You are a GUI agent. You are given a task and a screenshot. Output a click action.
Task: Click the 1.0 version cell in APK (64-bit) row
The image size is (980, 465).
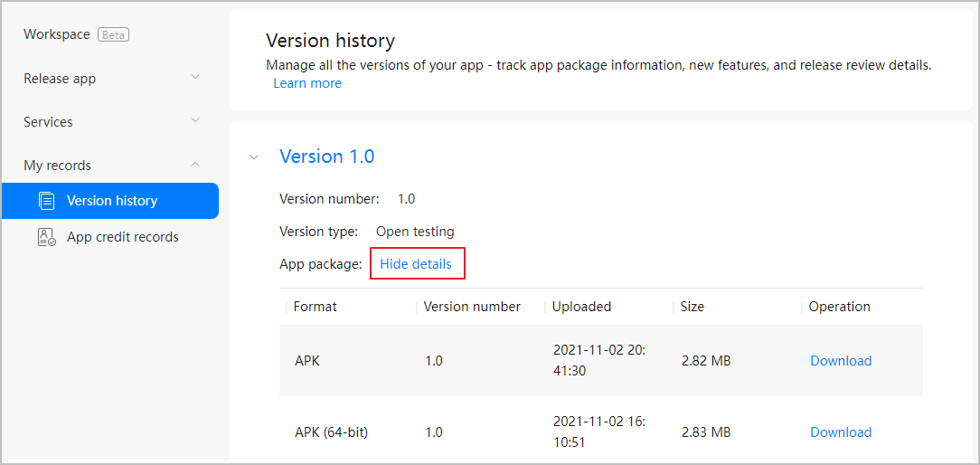click(x=433, y=432)
